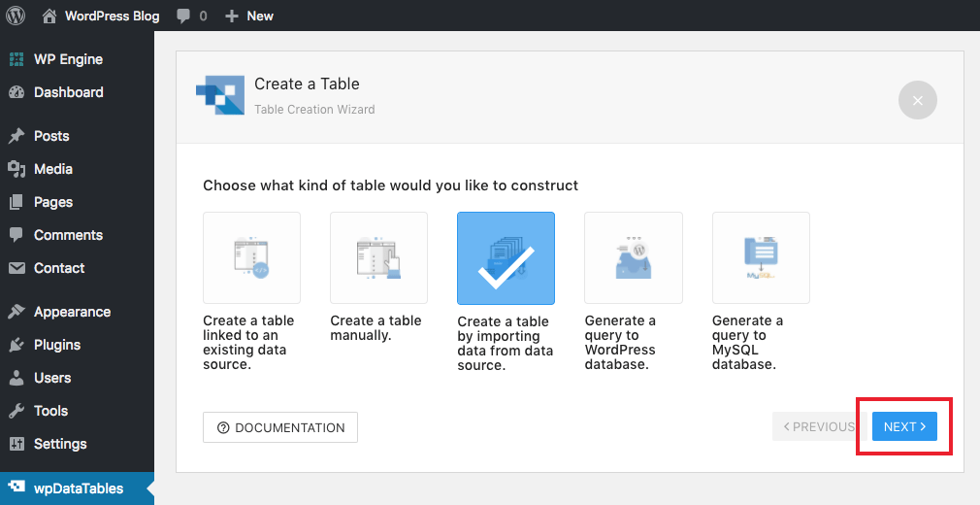Select query to MySQL database option

coord(762,257)
